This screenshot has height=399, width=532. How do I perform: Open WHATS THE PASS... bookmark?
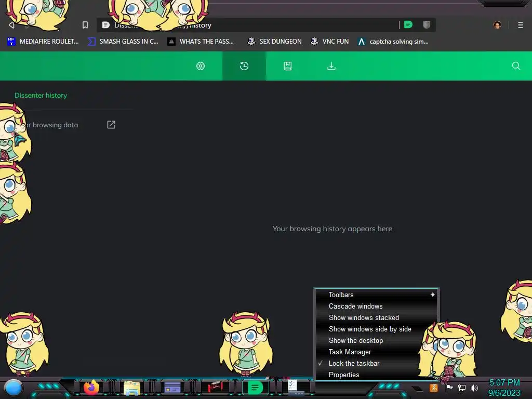(201, 42)
